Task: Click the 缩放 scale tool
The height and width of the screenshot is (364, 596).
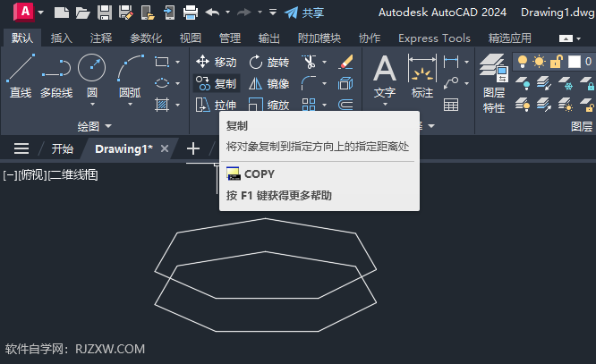Action: [269, 105]
